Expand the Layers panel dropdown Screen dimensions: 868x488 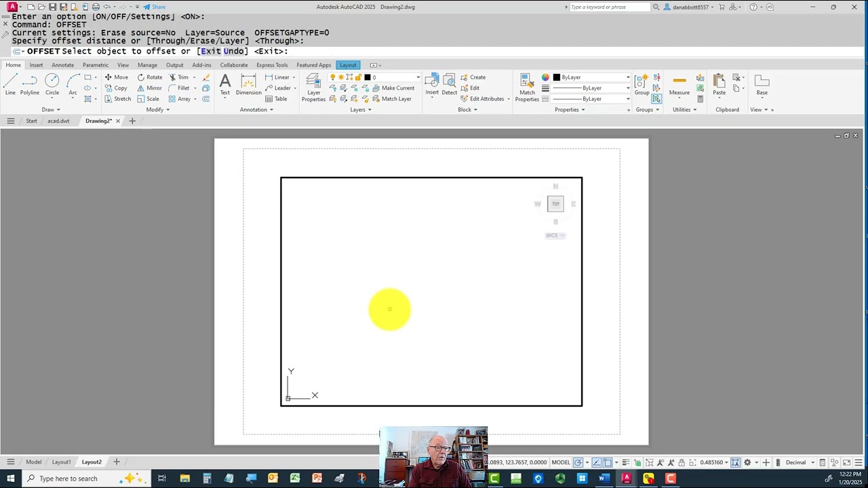(x=361, y=110)
